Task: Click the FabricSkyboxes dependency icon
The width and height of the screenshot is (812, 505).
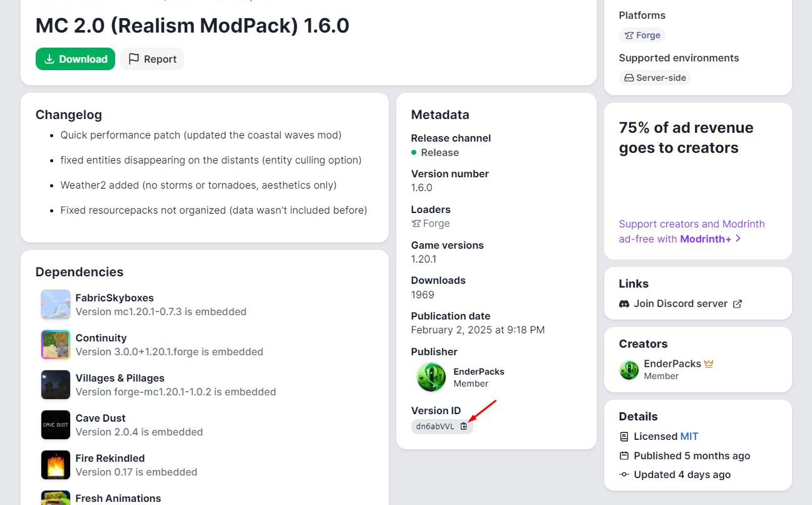Action: pyautogui.click(x=56, y=305)
